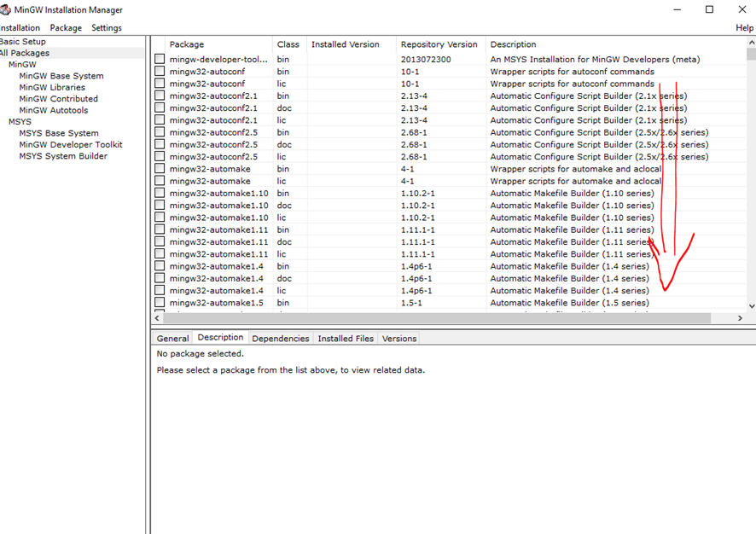This screenshot has width=756, height=534.
Task: Switch to the Installed Files tab
Action: (346, 339)
